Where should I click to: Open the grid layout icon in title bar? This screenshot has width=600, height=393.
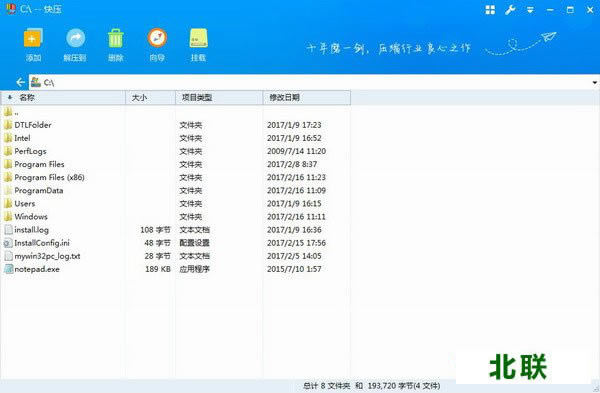point(490,10)
